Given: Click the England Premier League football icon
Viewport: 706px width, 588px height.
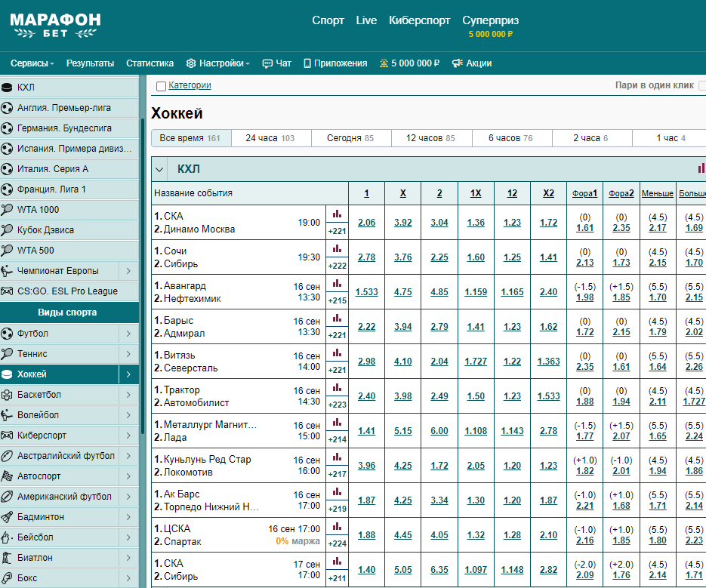Looking at the screenshot, I should pyautogui.click(x=7, y=108).
